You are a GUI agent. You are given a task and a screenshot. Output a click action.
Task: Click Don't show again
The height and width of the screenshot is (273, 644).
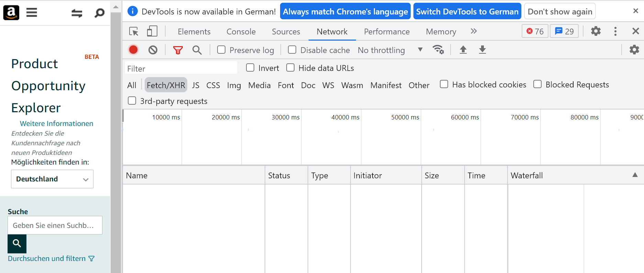(560, 11)
